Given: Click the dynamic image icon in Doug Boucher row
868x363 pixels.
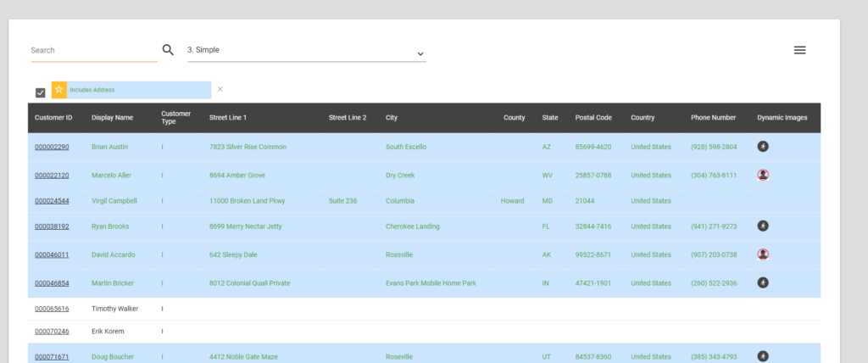Looking at the screenshot, I should (x=763, y=356).
